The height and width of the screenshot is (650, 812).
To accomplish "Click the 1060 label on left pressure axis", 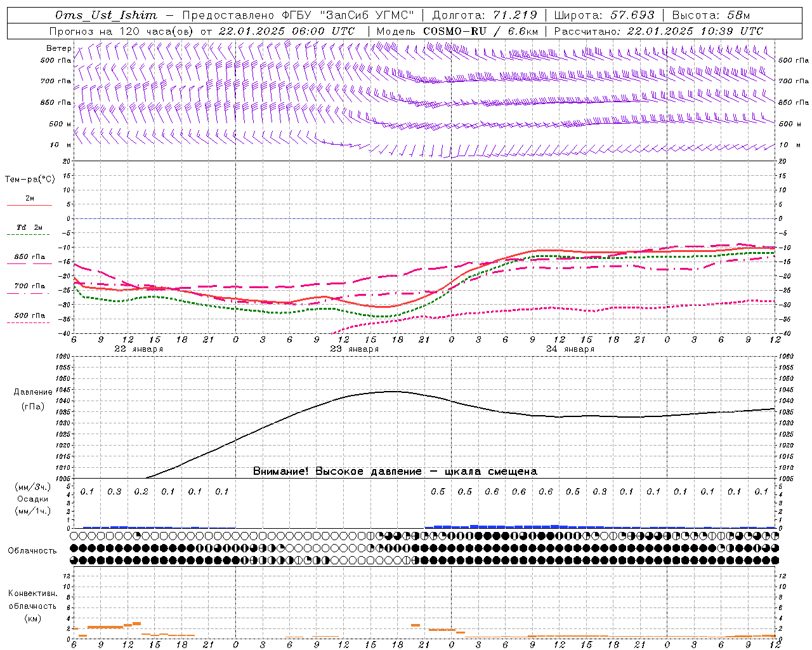I will point(62,357).
